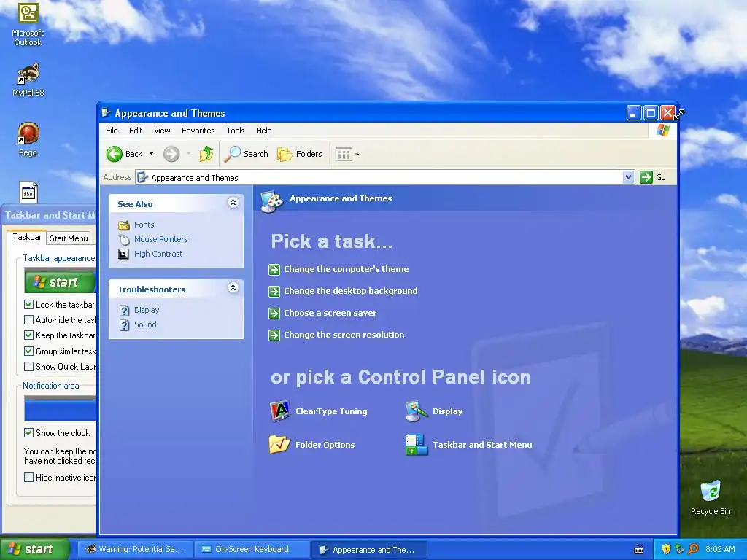Select the Pego desktop shortcut
This screenshot has height=560, width=747.
pos(28,139)
